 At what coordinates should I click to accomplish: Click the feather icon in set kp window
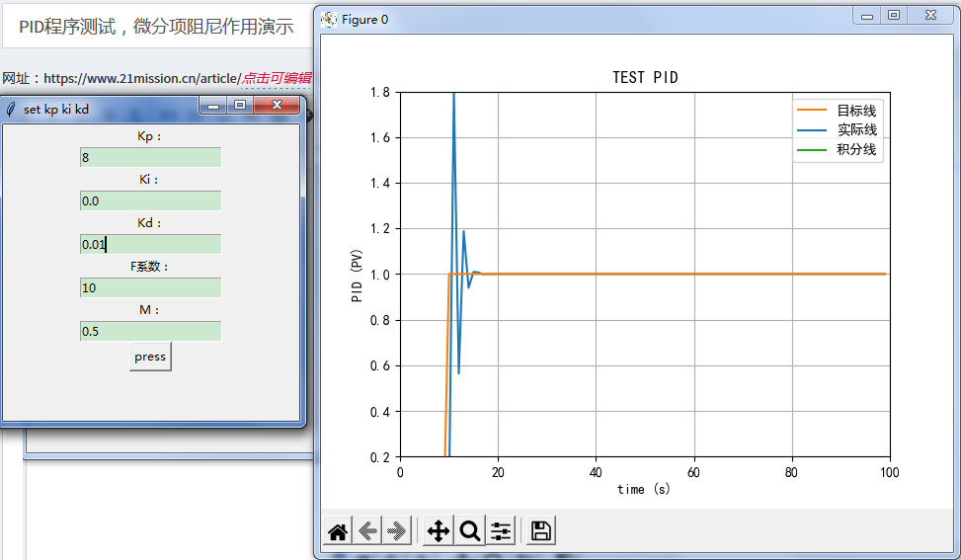11,110
